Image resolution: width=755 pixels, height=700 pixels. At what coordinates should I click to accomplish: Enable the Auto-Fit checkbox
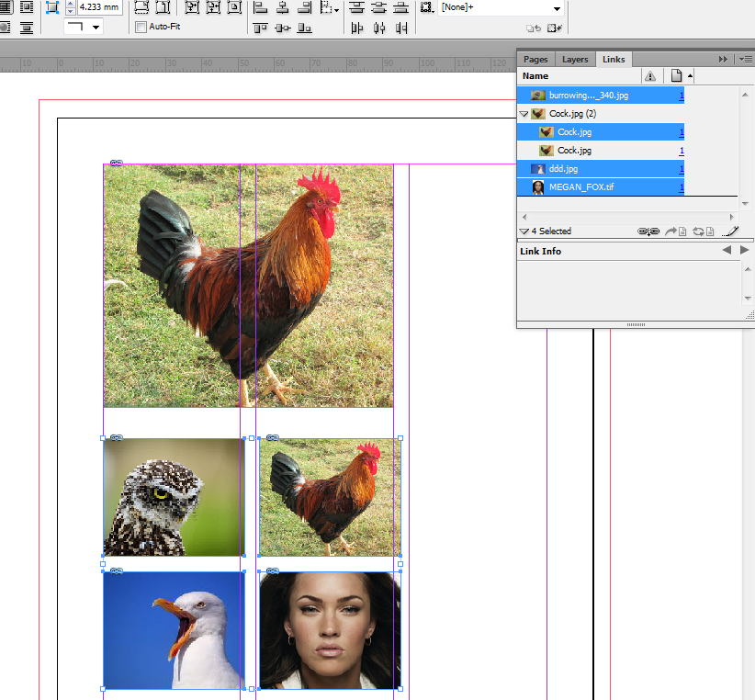coord(141,27)
